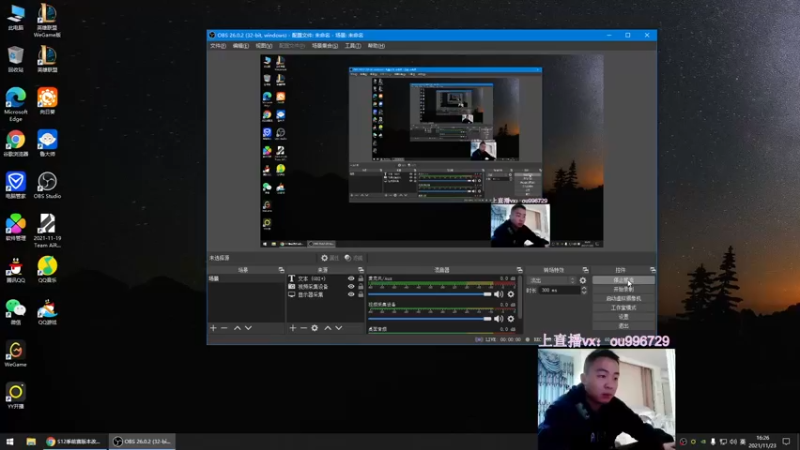Pop out the Sources dock
This screenshot has height=450, width=800.
(361, 270)
